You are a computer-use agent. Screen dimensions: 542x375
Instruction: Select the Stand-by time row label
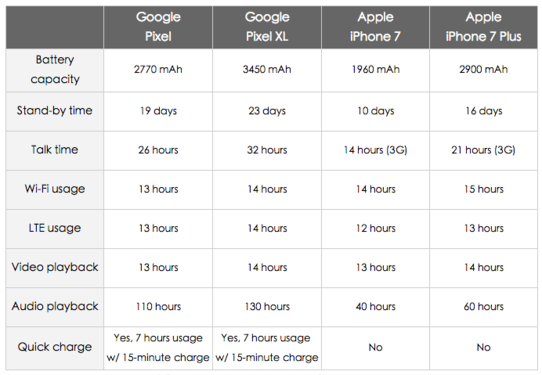(55, 111)
